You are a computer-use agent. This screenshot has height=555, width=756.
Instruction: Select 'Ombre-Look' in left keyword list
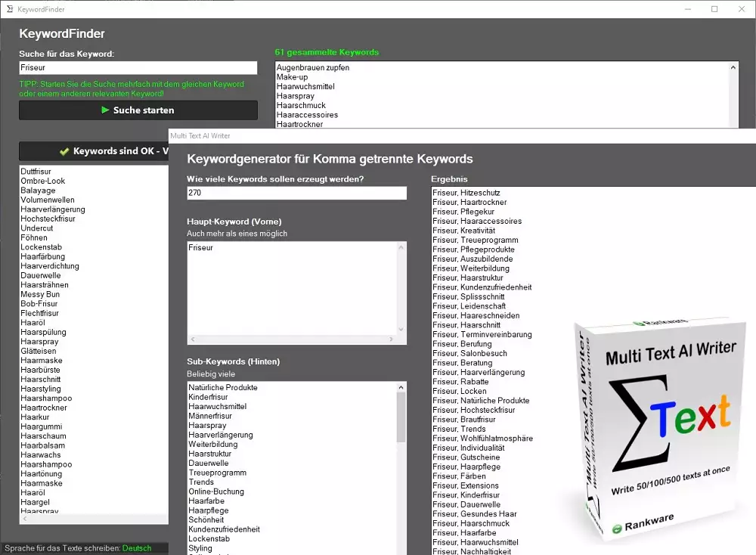pyautogui.click(x=43, y=181)
